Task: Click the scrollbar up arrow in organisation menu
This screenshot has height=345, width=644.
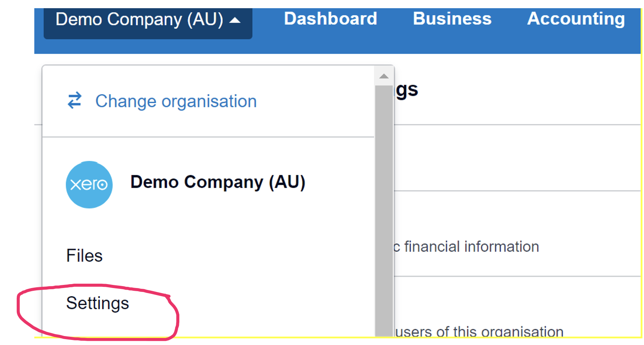Action: (x=384, y=76)
